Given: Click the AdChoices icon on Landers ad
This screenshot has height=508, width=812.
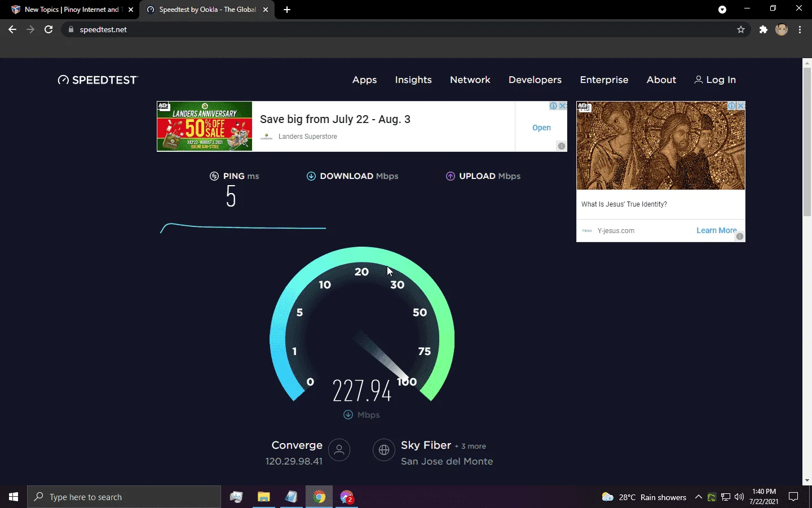Looking at the screenshot, I should (x=554, y=106).
